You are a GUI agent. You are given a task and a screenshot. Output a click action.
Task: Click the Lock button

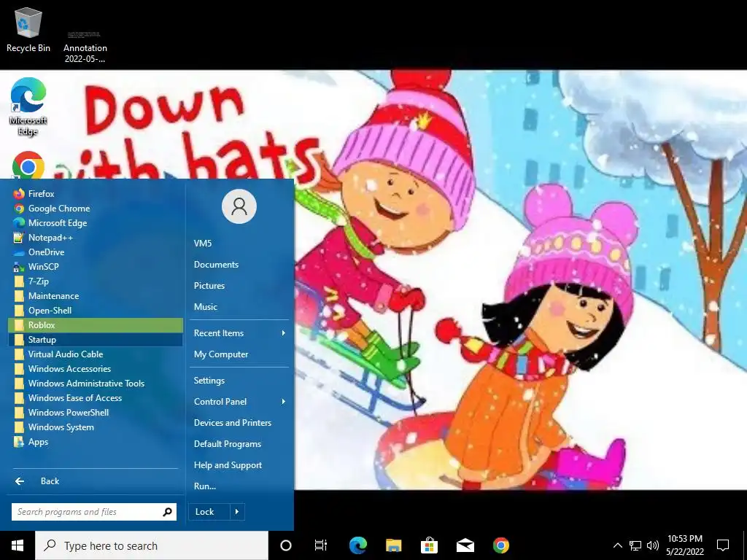point(209,512)
